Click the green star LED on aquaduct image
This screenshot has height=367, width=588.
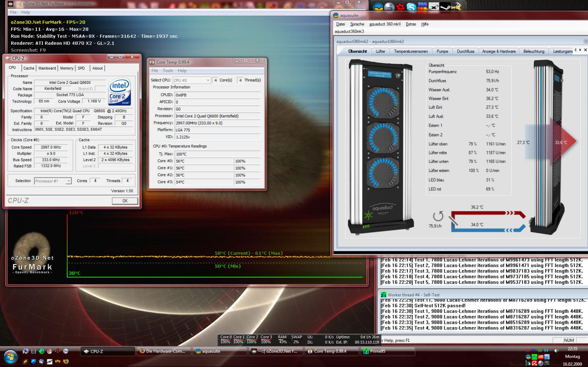(368, 215)
